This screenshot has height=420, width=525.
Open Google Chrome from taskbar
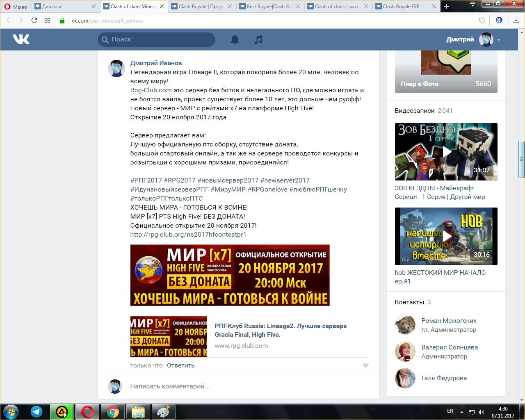click(113, 412)
